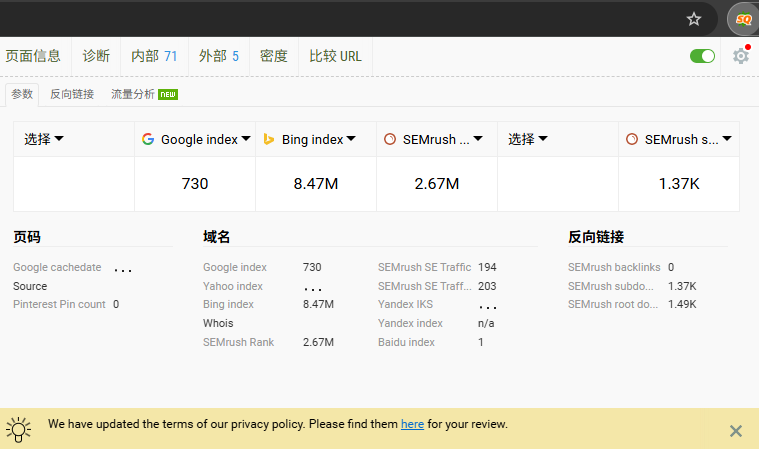This screenshot has width=759, height=449.
Task: Click the 730 Google index table value
Action: point(195,184)
